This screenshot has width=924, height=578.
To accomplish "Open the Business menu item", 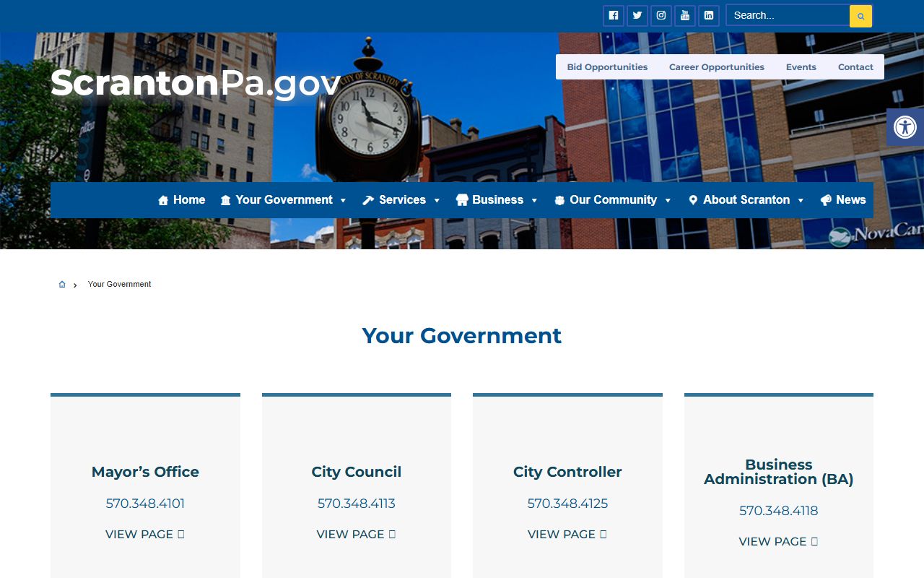I will pos(497,200).
